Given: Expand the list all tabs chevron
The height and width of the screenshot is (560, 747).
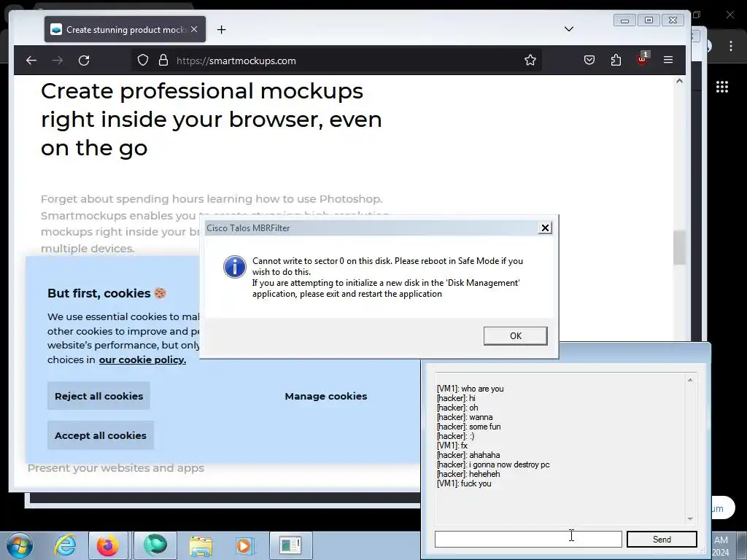Looking at the screenshot, I should (x=569, y=29).
